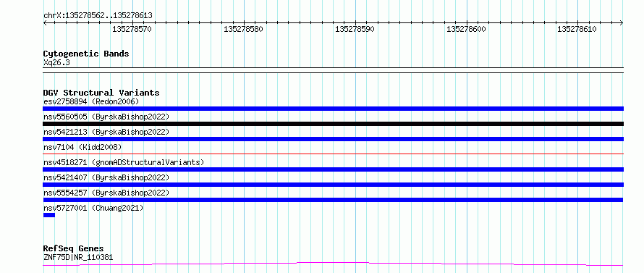
Task: Click the 135278600 ruler tick label
Action: coord(466,29)
